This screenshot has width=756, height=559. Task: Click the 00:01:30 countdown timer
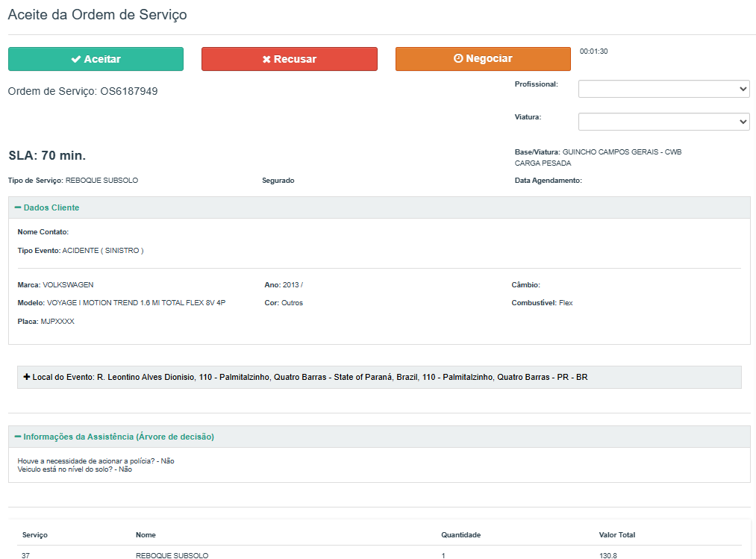point(593,51)
